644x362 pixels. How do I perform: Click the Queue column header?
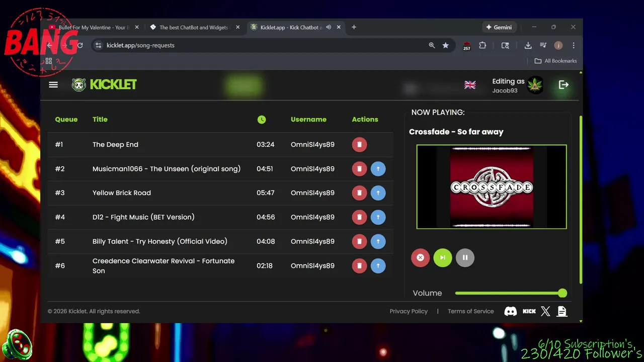pos(66,120)
